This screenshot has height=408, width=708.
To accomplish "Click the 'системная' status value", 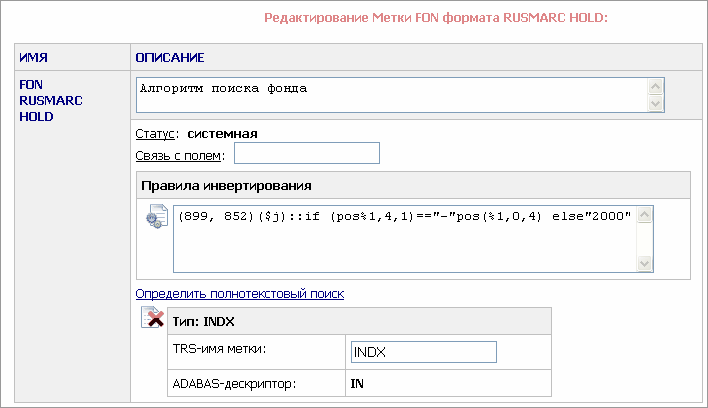I will (223, 132).
